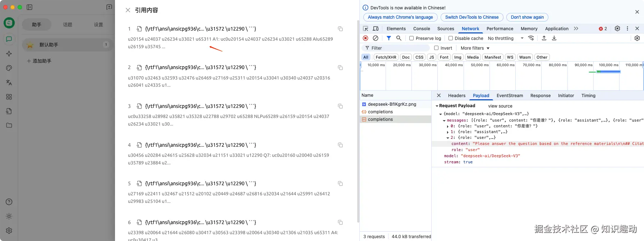Screen dimensions: 644x241
Task: Clear the network log
Action: (x=376, y=38)
